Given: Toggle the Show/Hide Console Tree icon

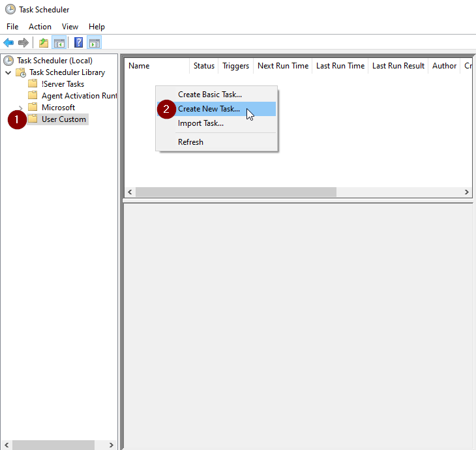Looking at the screenshot, I should [59, 43].
